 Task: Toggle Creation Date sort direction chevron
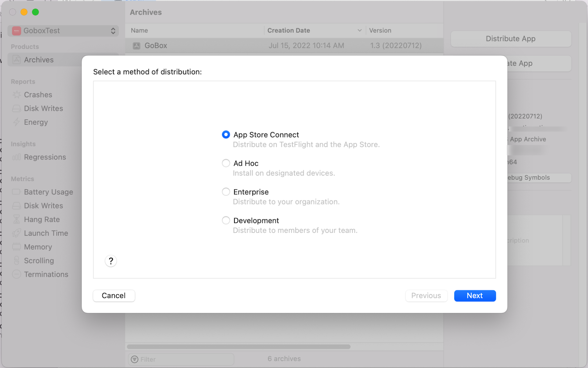359,31
